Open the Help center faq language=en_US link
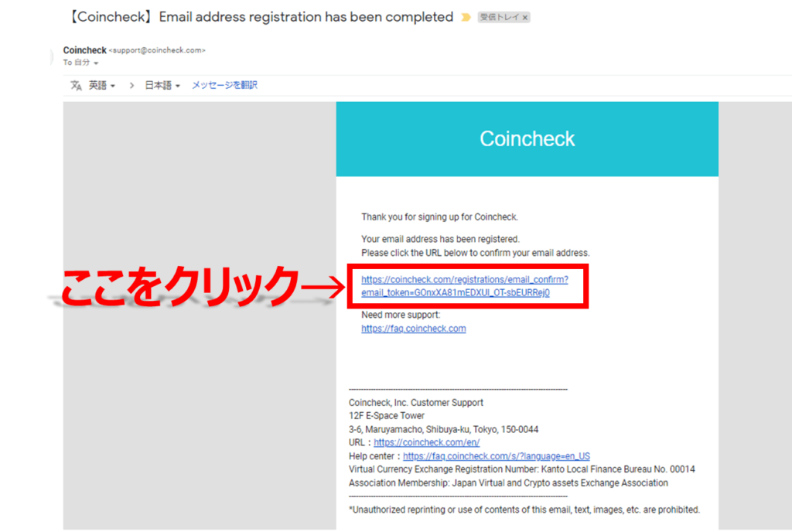The height and width of the screenshot is (532, 792). pyautogui.click(x=497, y=456)
